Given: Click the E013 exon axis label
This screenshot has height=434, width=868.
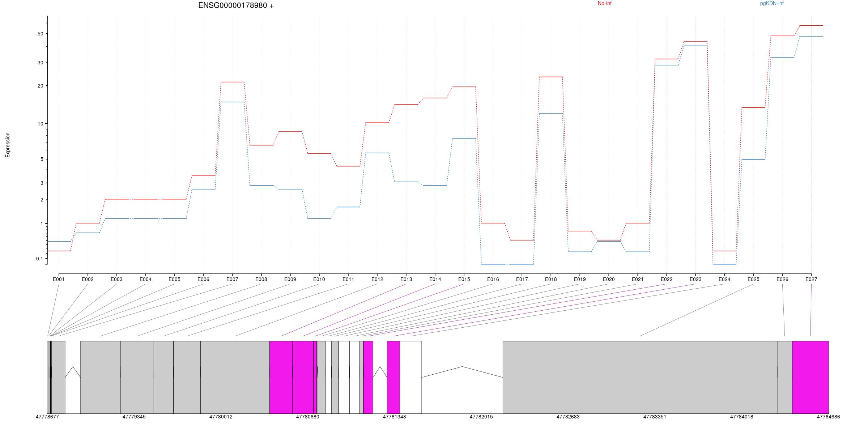Looking at the screenshot, I should pos(406,279).
